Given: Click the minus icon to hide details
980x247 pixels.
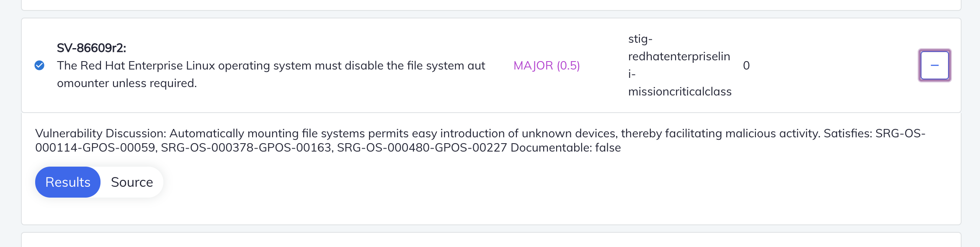Looking at the screenshot, I should (x=934, y=65).
